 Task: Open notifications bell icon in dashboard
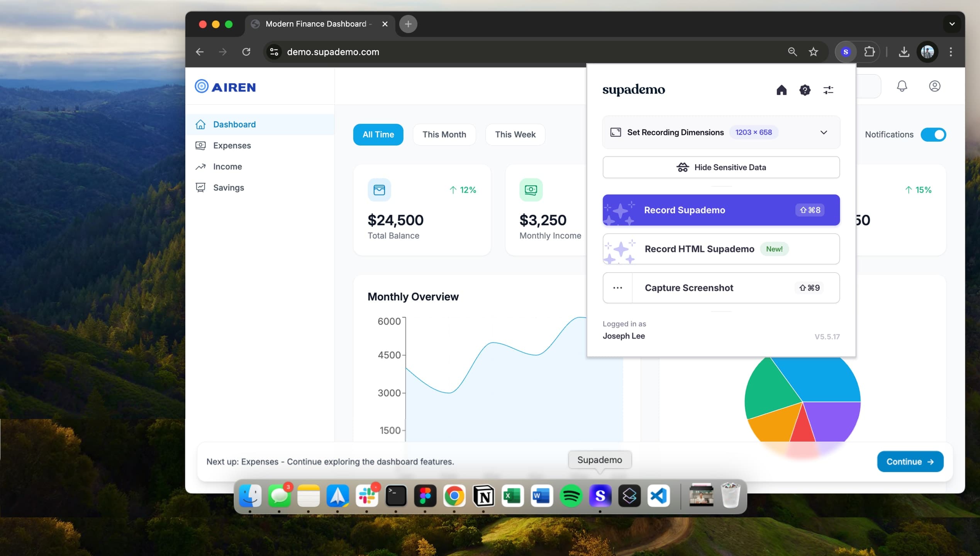coord(902,86)
